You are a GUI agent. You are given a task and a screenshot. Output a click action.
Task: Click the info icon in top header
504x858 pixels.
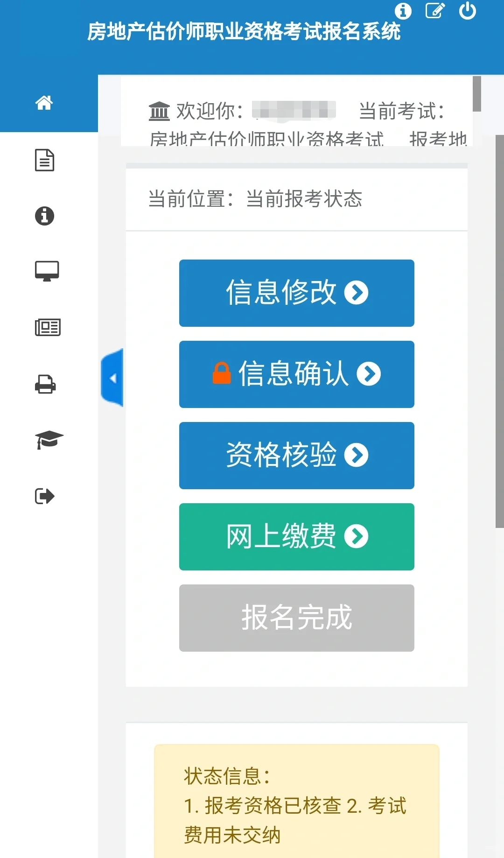pos(403,11)
